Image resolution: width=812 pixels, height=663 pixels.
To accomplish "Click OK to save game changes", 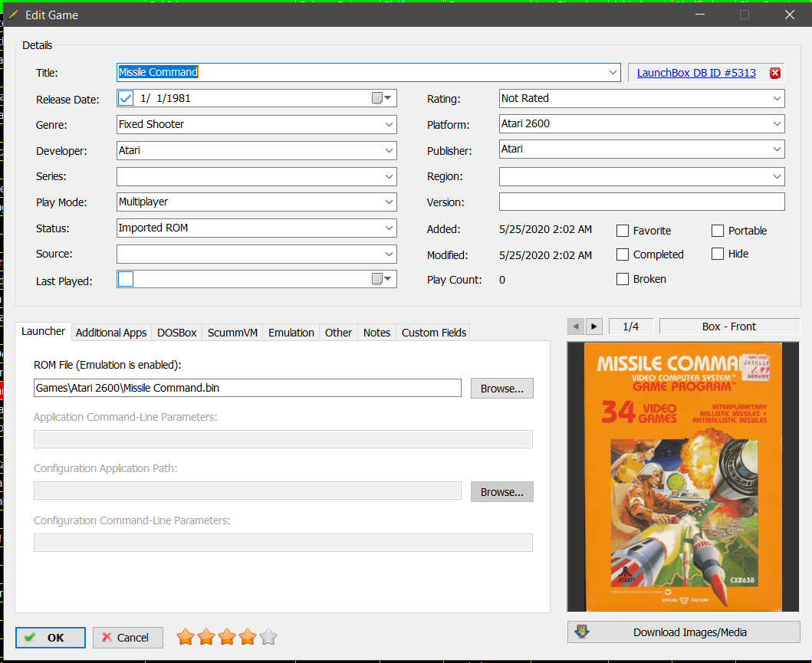I will pos(51,638).
